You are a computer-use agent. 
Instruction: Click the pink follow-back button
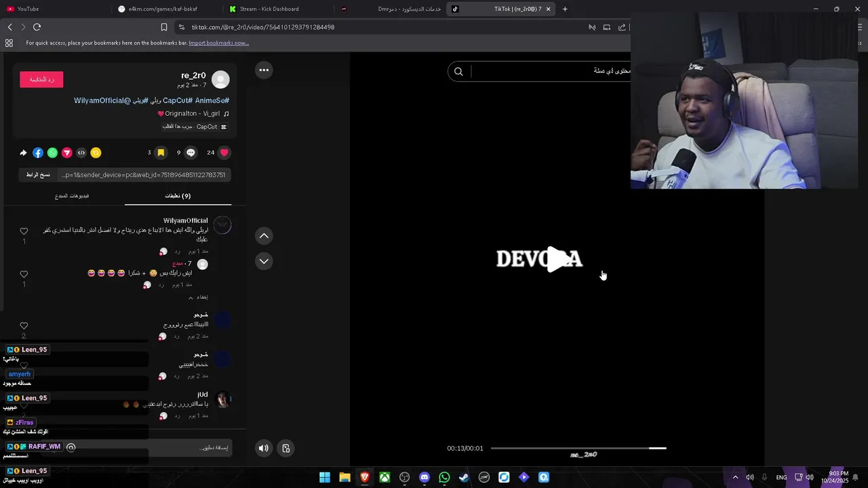41,79
